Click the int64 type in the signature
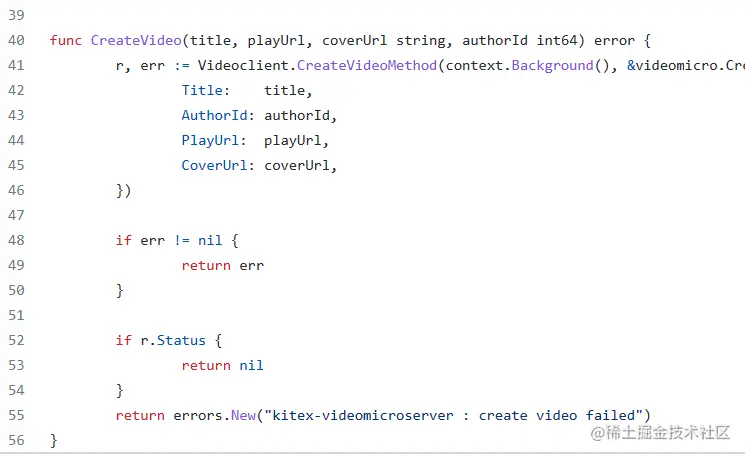Screen dimensions: 745x456 (x=556, y=40)
